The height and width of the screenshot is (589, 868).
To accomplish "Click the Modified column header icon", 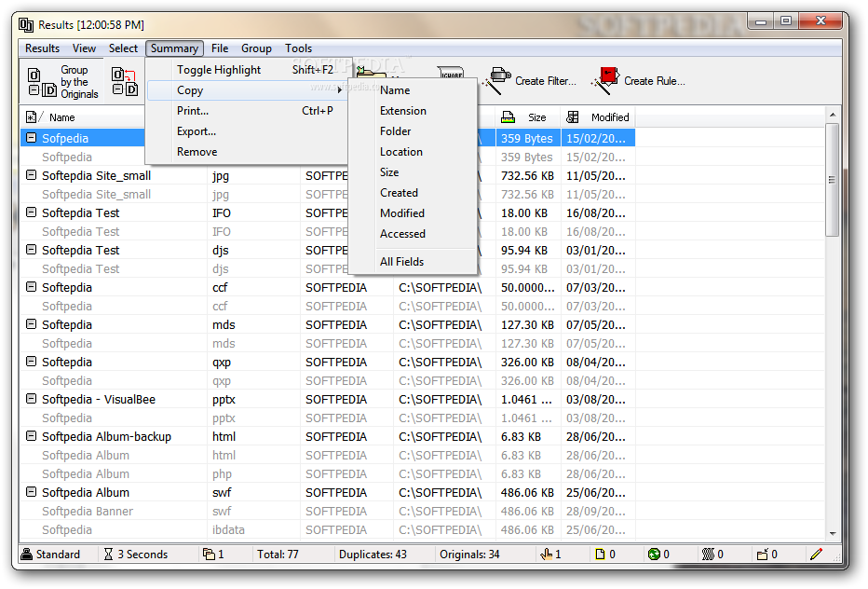I will pyautogui.click(x=573, y=116).
